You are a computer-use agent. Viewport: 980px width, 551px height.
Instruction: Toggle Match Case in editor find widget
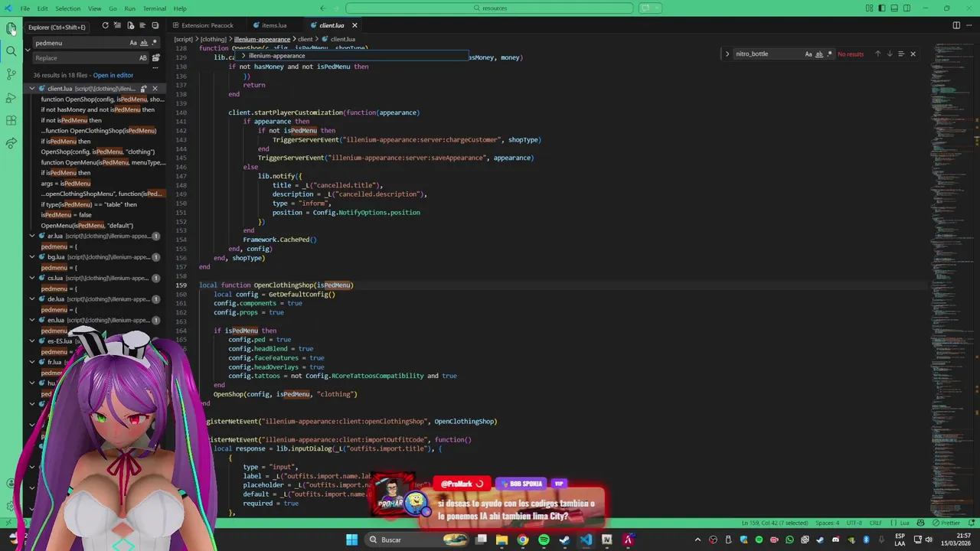tap(808, 54)
